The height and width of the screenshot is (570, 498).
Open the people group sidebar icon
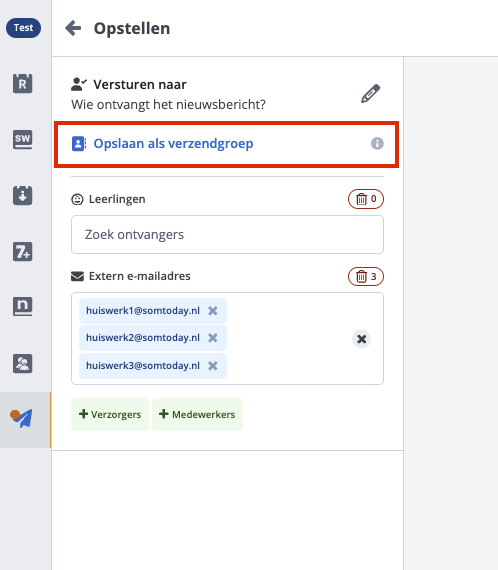pyautogui.click(x=23, y=364)
